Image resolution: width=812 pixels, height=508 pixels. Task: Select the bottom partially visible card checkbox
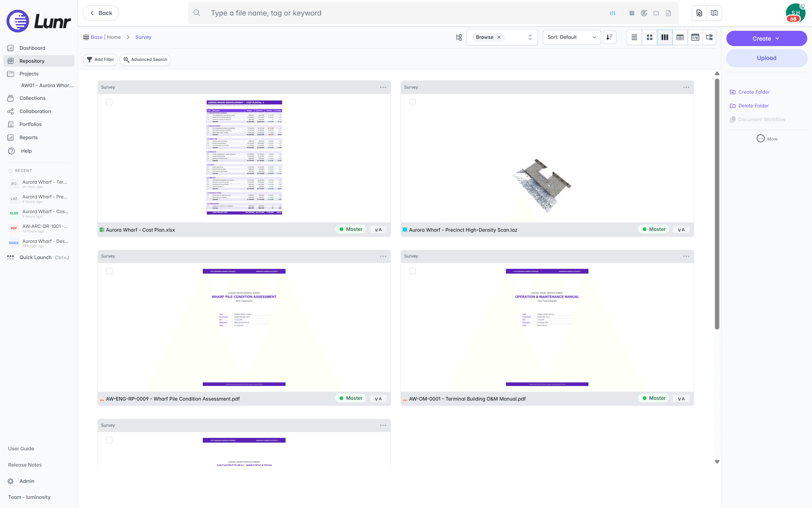click(109, 440)
